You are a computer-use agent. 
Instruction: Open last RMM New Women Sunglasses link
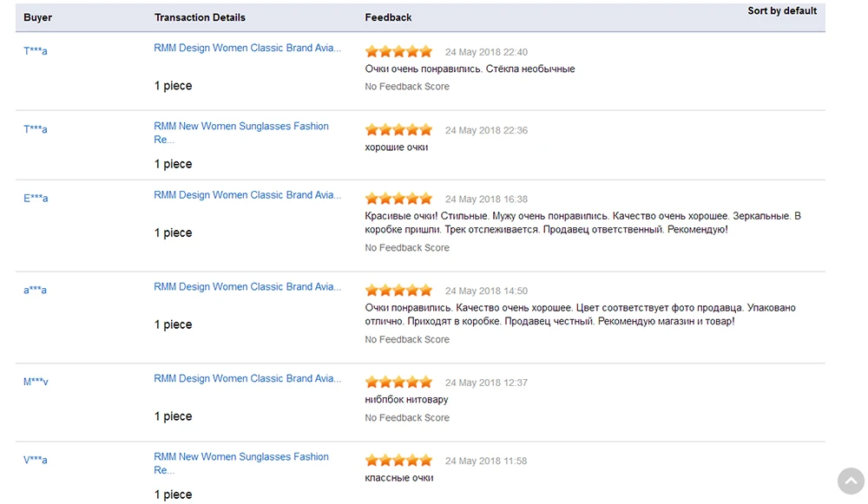coord(241,457)
